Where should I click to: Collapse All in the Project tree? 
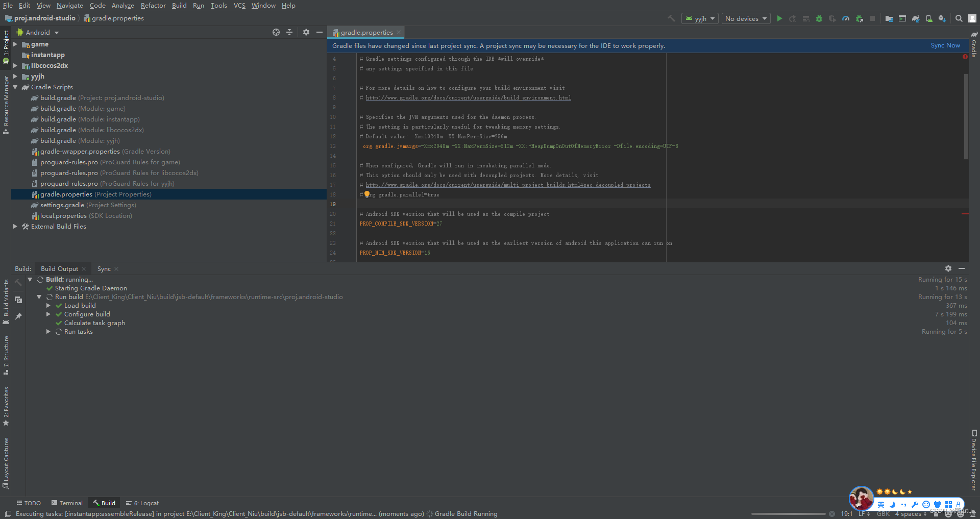point(289,32)
